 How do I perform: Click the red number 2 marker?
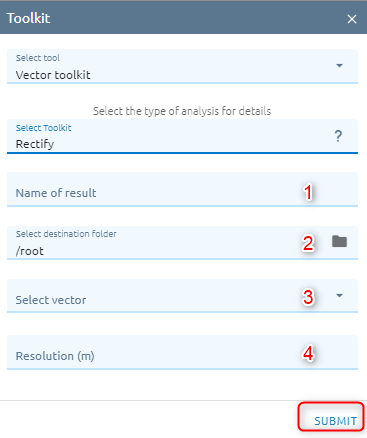308,243
